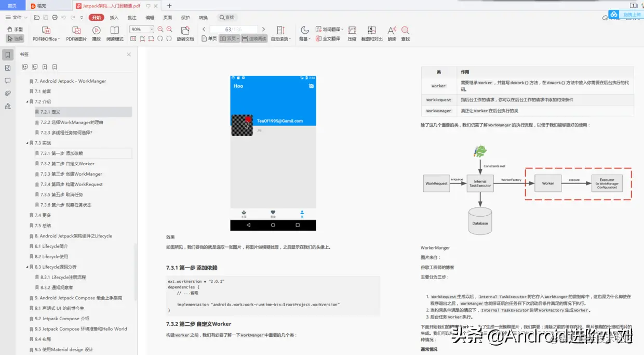Open the 编辑 ribbon tab
This screenshot has height=355, width=644.
(150, 18)
